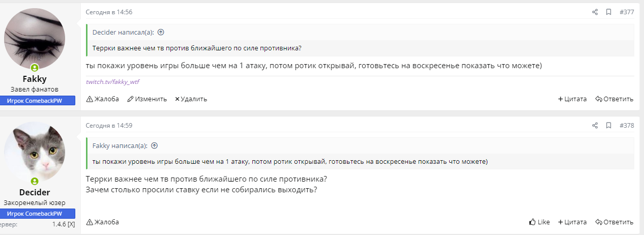Report Decider's post with Жалоба
Image resolution: width=644 pixels, height=235 pixels.
103,222
